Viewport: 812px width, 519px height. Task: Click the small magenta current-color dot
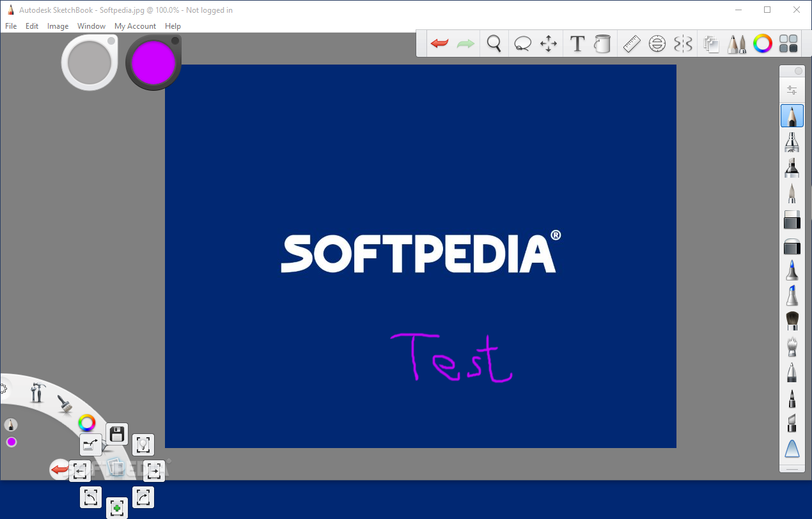[x=12, y=442]
